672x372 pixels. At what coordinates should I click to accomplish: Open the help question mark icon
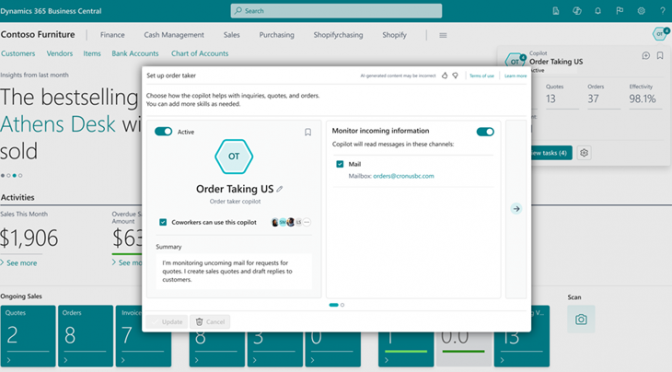pos(663,11)
